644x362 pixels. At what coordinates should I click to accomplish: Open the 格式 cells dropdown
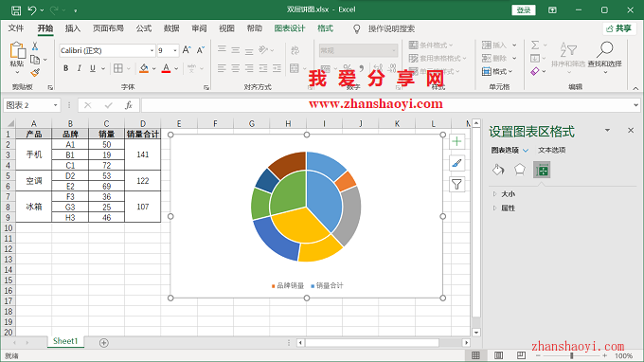click(498, 71)
